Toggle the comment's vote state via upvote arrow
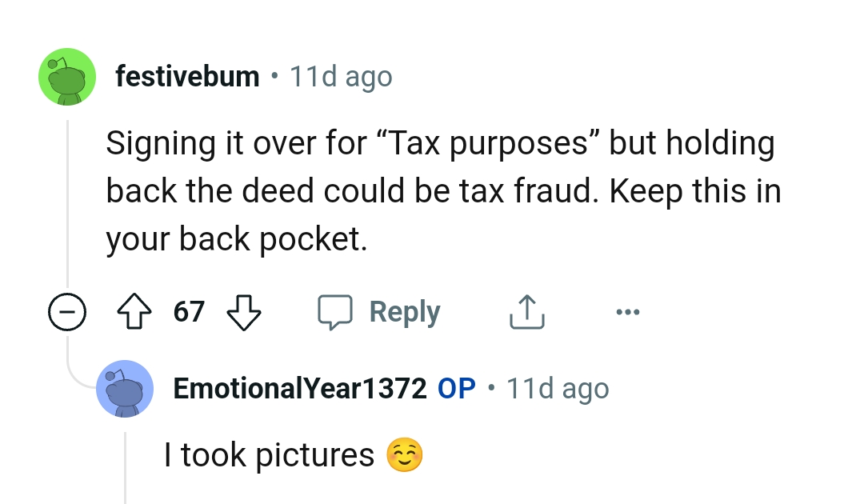Viewport: 864px width, 504px height. (x=134, y=312)
